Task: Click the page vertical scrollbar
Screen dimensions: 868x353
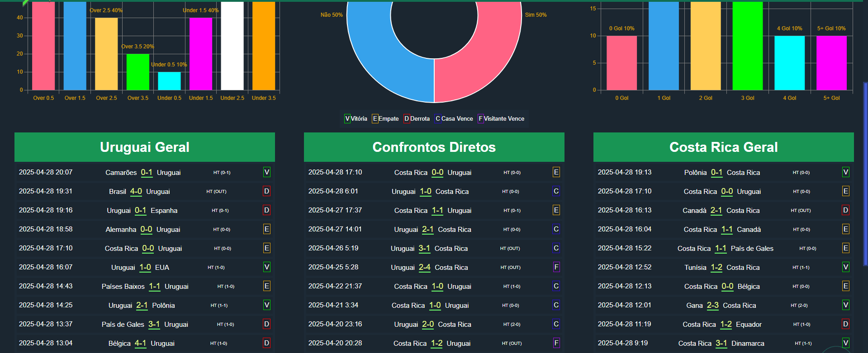Action: coord(865,174)
